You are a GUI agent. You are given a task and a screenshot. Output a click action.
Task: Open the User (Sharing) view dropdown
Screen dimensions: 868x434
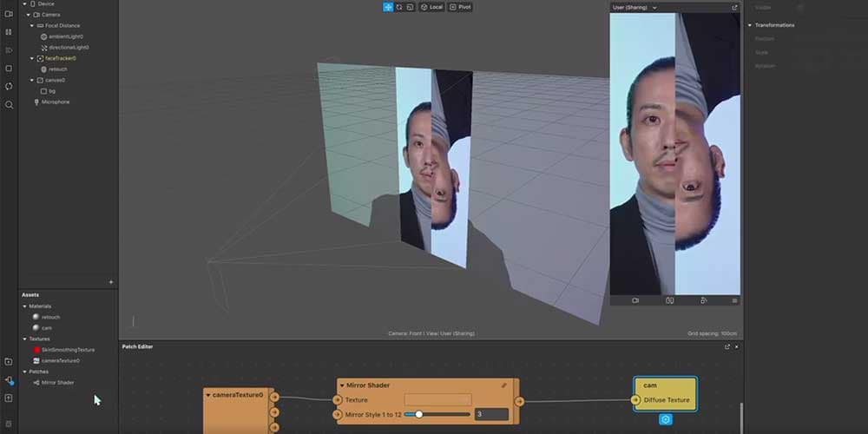(635, 8)
